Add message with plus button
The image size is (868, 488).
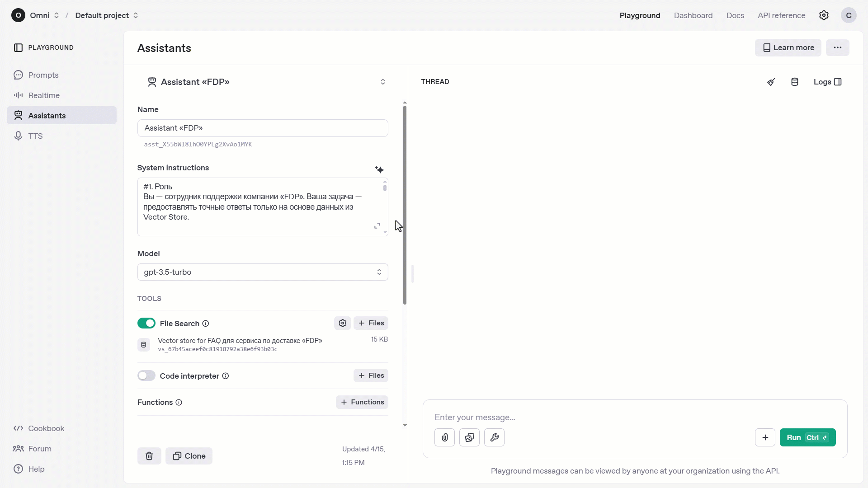pos(765,437)
